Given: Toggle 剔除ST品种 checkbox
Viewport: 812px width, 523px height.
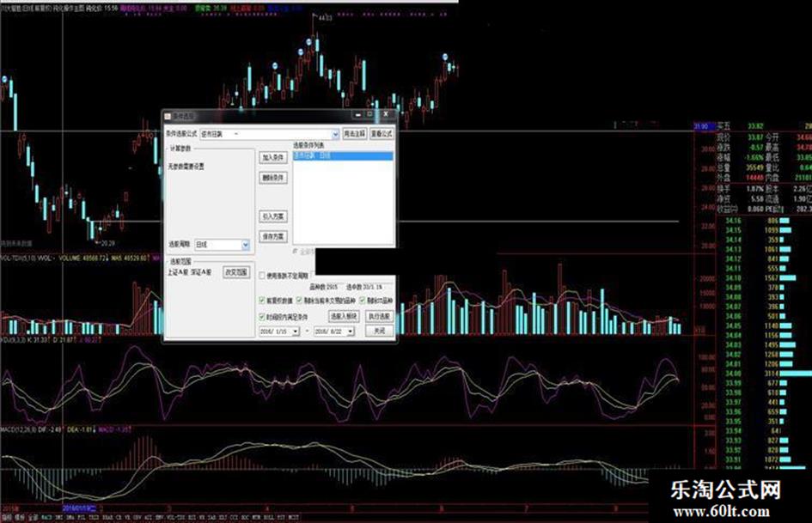Looking at the screenshot, I should (363, 301).
